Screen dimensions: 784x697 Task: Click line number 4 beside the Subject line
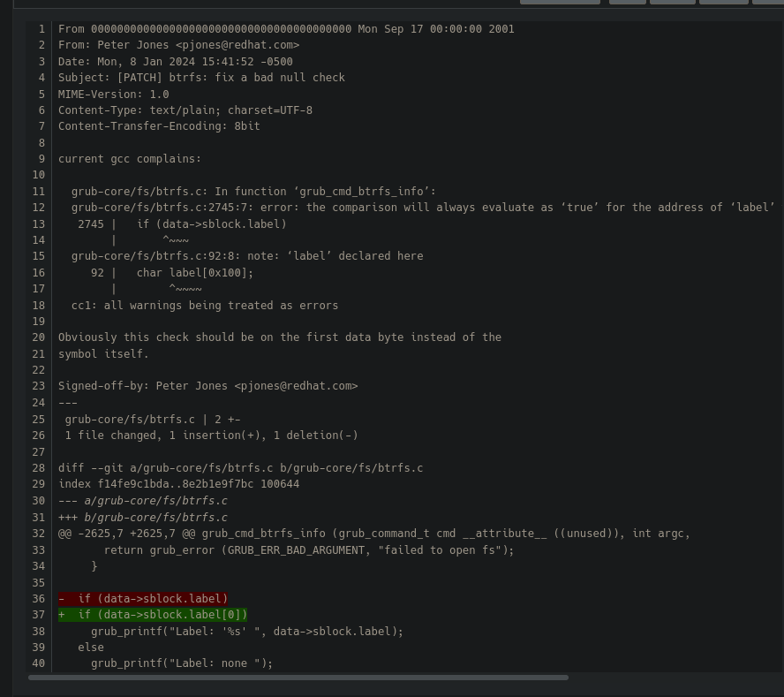[x=41, y=78]
